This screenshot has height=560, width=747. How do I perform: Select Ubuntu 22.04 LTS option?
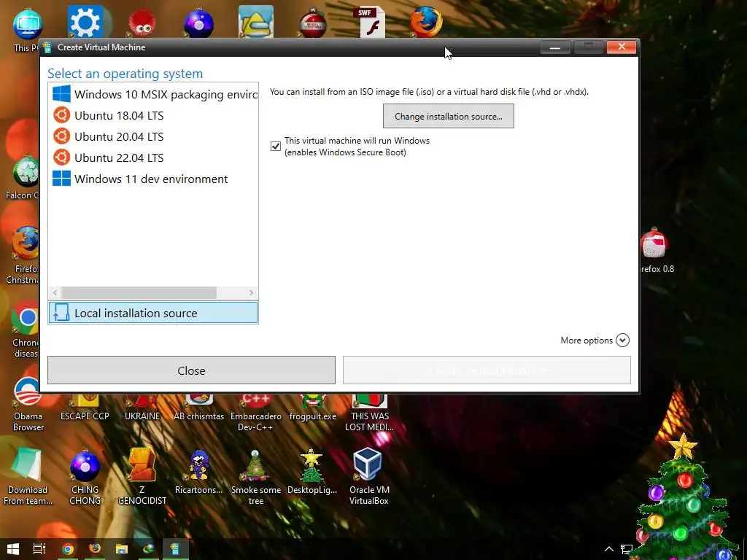coord(153,157)
